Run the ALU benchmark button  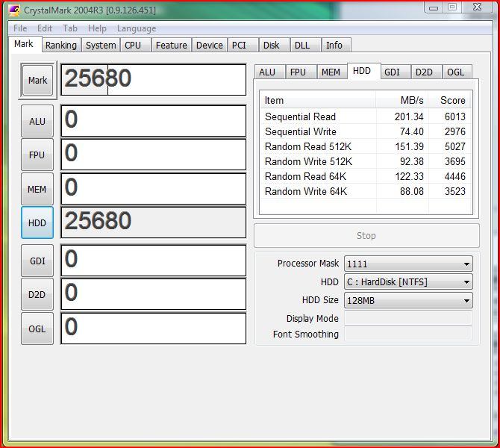coord(37,121)
